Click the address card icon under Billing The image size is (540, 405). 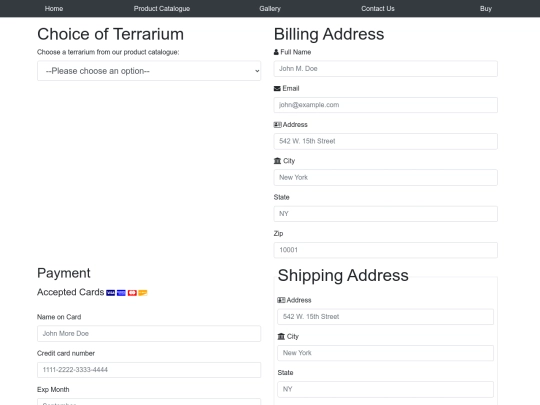(x=278, y=125)
